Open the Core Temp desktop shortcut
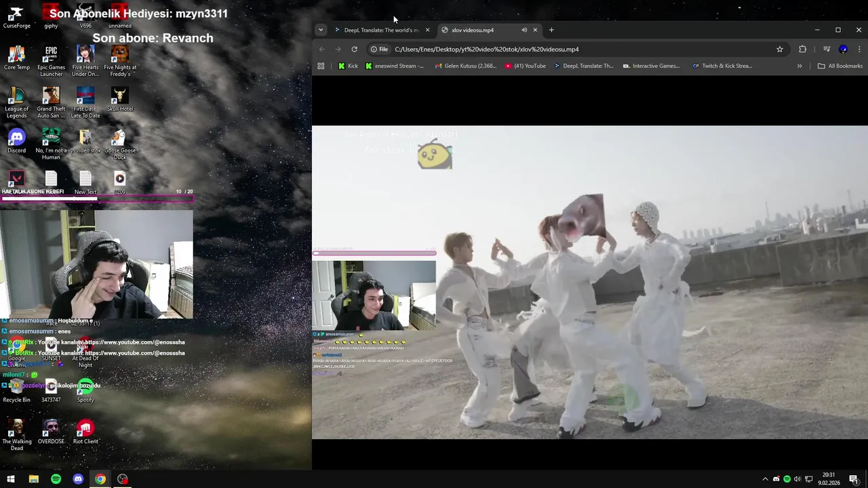868x488 pixels. click(x=16, y=58)
